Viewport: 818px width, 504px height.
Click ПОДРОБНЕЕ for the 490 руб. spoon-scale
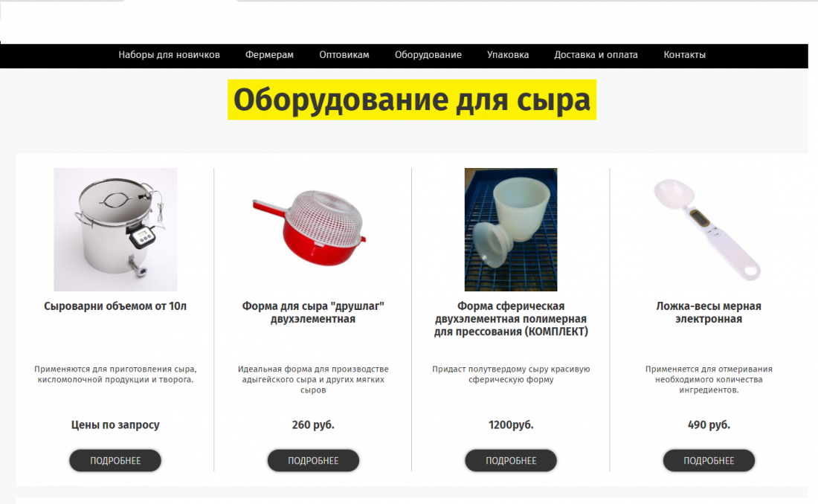709,461
